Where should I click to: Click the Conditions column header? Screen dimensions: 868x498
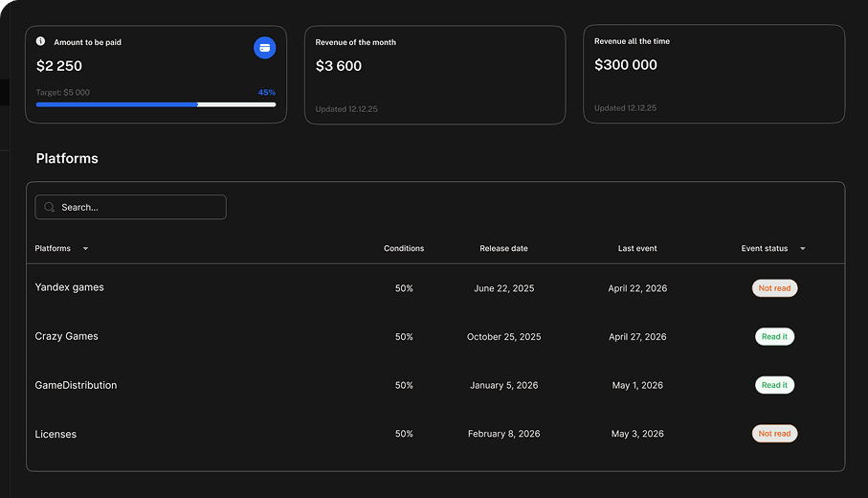pyautogui.click(x=404, y=249)
